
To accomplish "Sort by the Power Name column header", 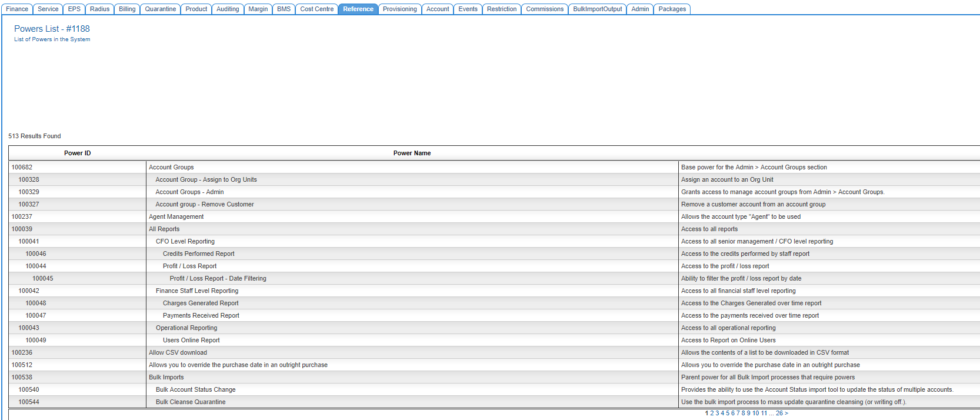I will (412, 153).
